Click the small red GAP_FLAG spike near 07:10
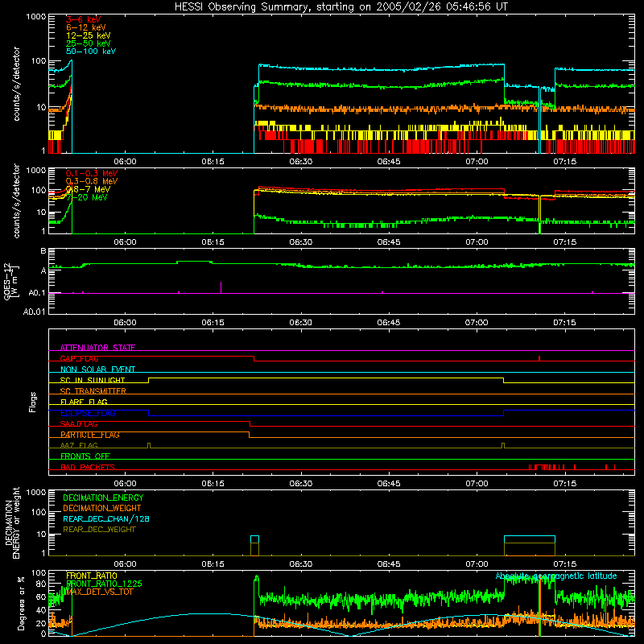This screenshot has height=644, width=644. click(539, 358)
